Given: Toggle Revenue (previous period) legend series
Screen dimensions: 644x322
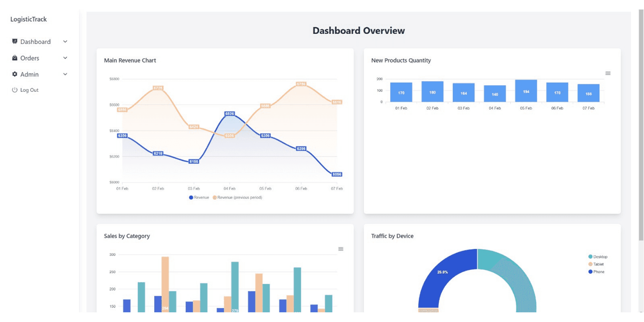Looking at the screenshot, I should (237, 198).
